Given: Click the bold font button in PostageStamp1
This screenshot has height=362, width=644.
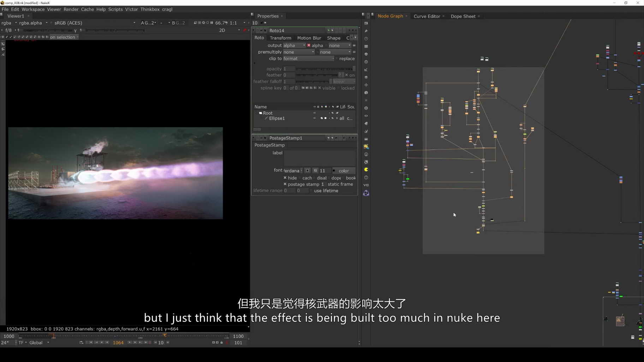Looking at the screenshot, I should [308, 171].
